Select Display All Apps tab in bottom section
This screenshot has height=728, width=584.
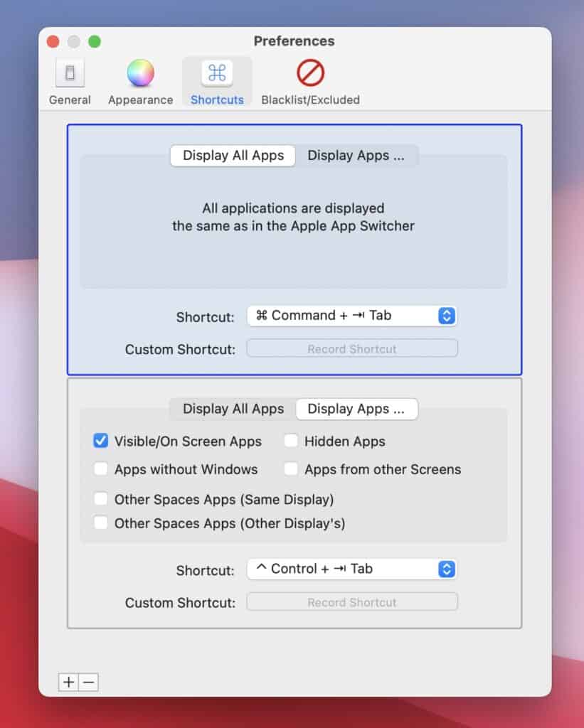[x=233, y=409]
